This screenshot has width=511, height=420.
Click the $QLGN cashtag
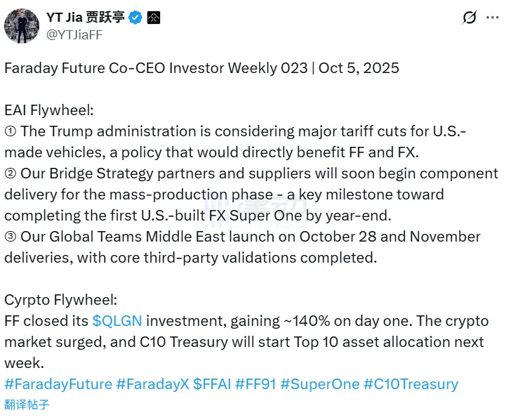click(x=117, y=321)
